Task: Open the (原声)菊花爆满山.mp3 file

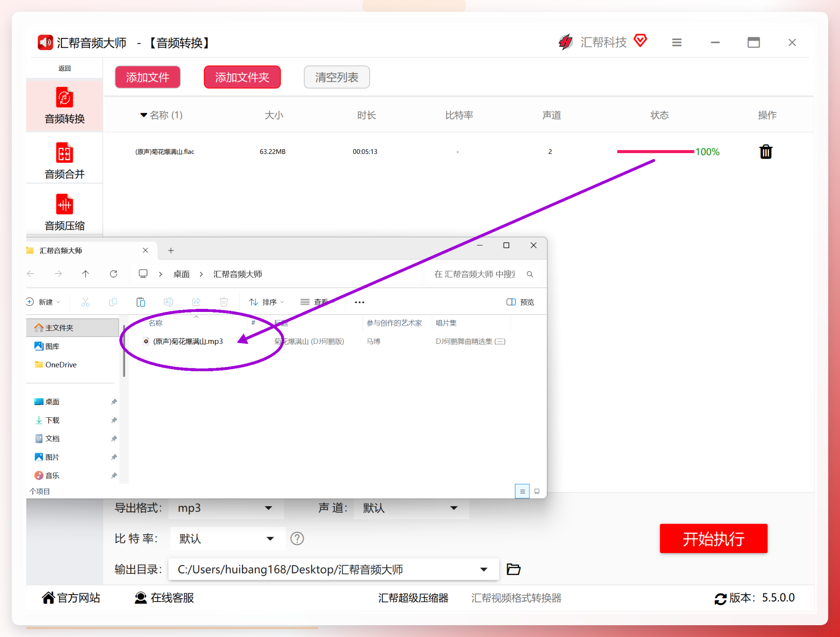Action: coord(188,341)
